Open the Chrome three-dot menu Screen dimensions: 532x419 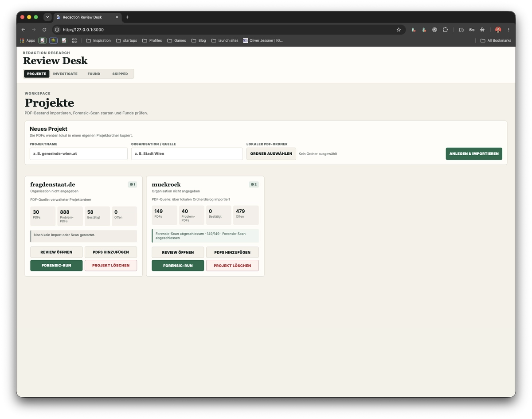[x=509, y=30]
